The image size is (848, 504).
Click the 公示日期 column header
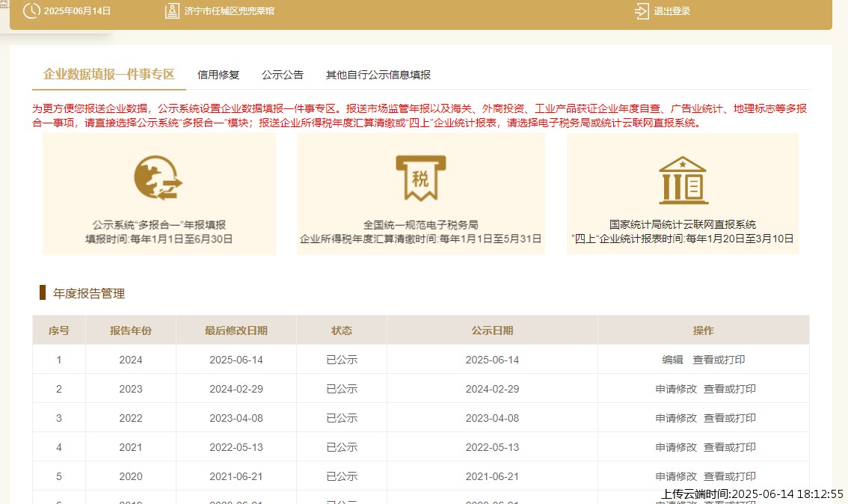coord(492,331)
